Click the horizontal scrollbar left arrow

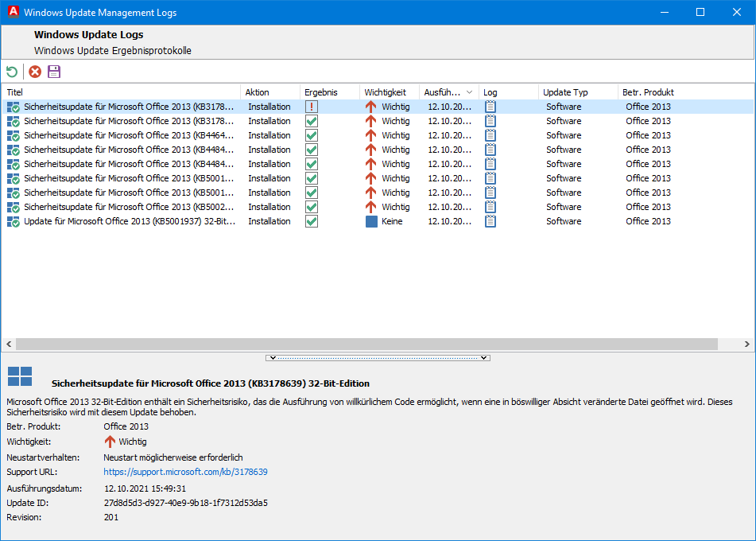[9, 344]
